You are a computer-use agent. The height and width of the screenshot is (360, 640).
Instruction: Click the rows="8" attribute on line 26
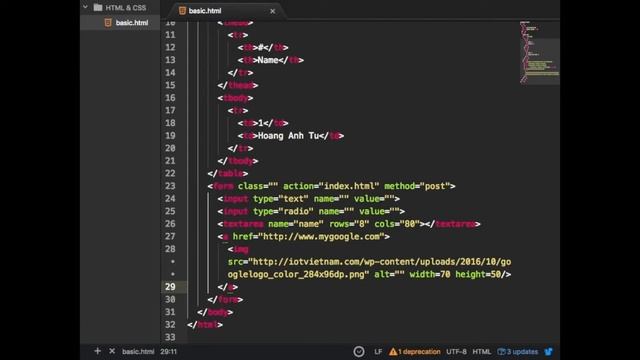pos(349,224)
